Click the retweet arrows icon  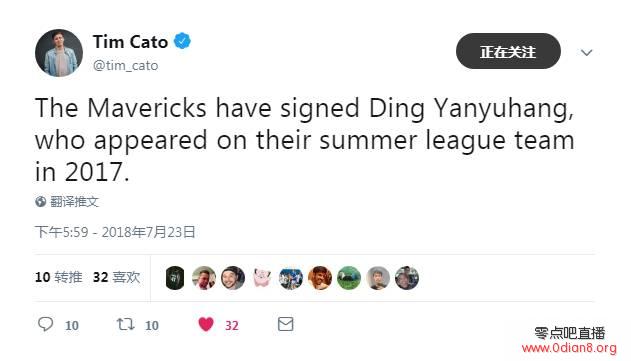[x=125, y=324]
